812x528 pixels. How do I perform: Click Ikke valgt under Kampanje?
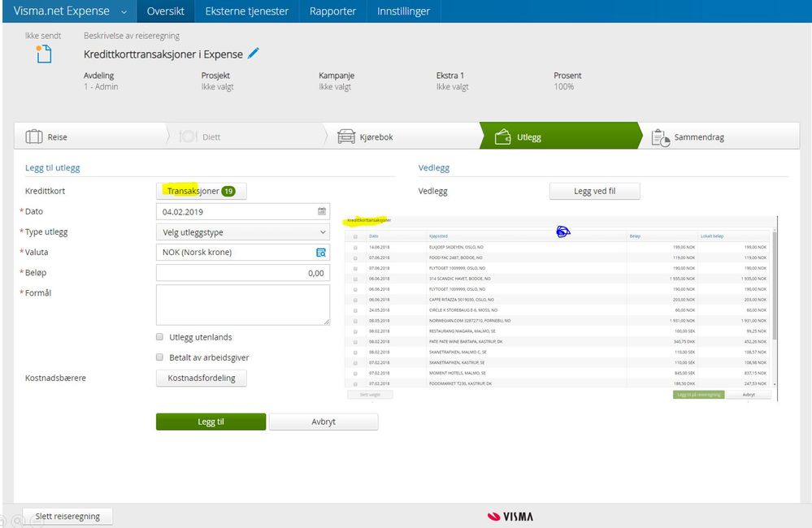(x=335, y=86)
